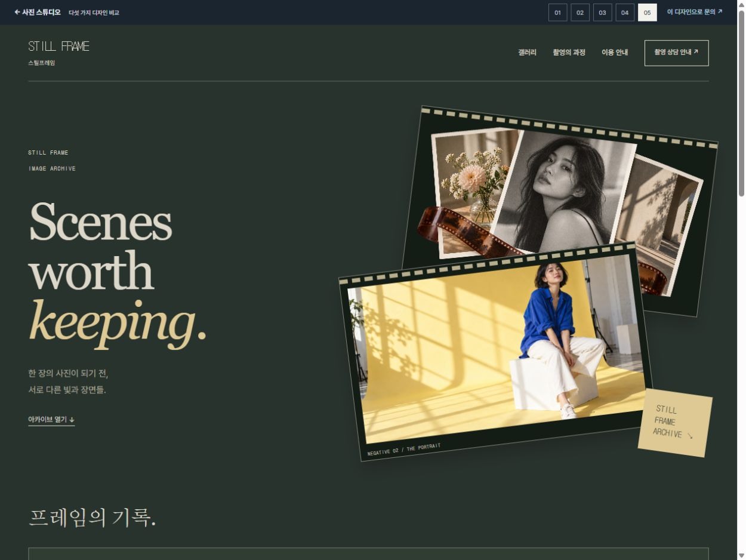Screen dimensions: 746x560
Task: Switch to design 03
Action: (x=603, y=13)
